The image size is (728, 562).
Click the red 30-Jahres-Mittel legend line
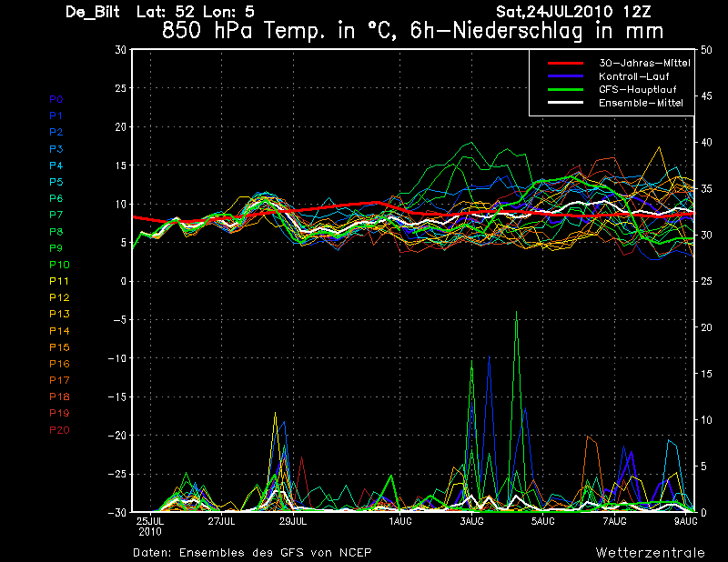pyautogui.click(x=565, y=63)
